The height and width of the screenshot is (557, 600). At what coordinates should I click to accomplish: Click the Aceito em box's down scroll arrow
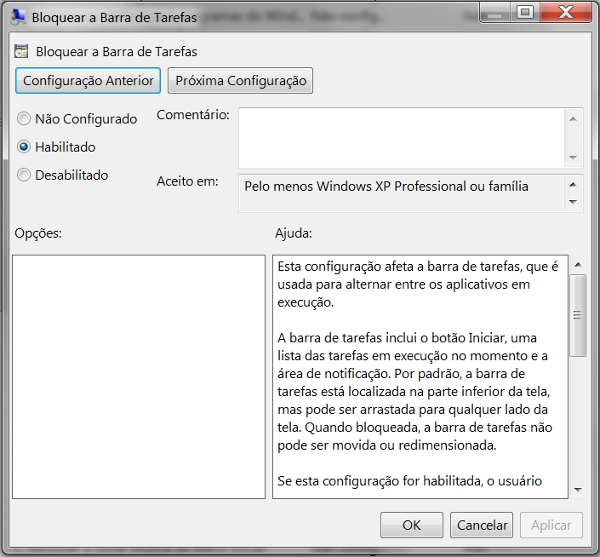[573, 202]
